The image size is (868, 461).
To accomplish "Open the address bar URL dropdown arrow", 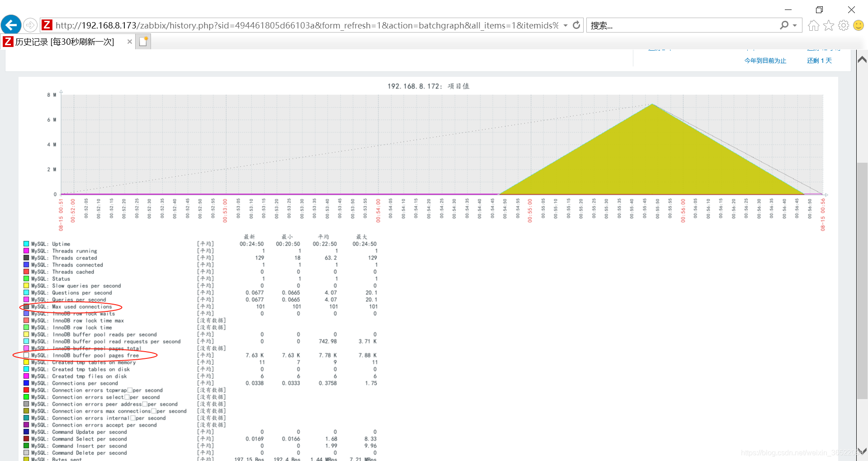I will tap(566, 25).
